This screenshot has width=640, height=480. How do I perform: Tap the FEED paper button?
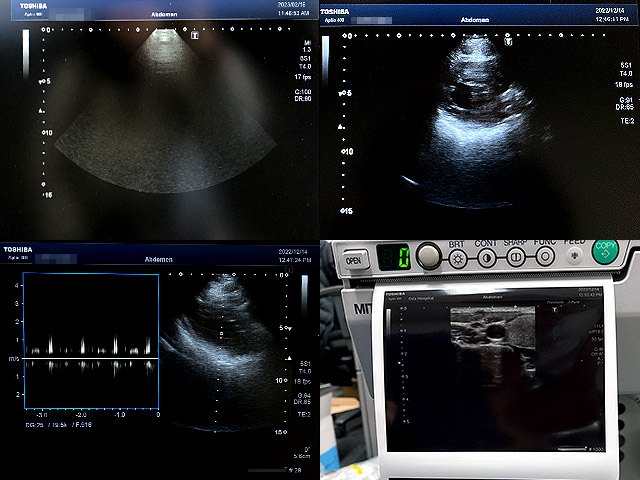pos(575,256)
